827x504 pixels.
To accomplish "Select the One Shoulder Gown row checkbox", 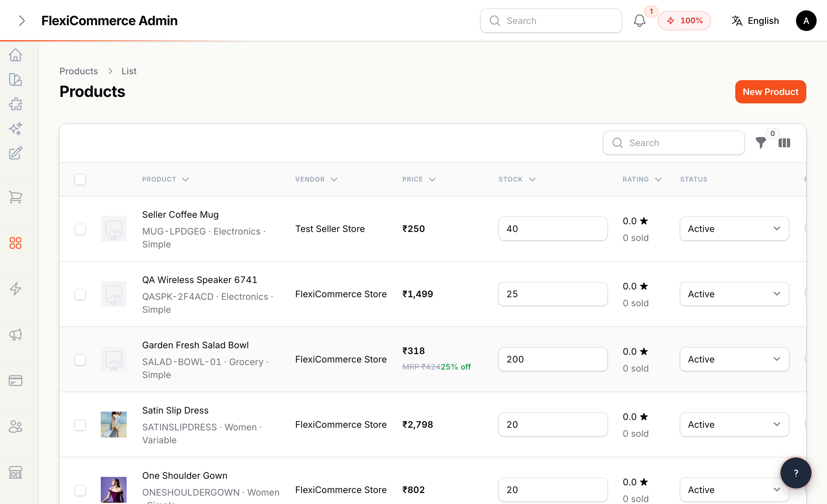I will [x=80, y=490].
